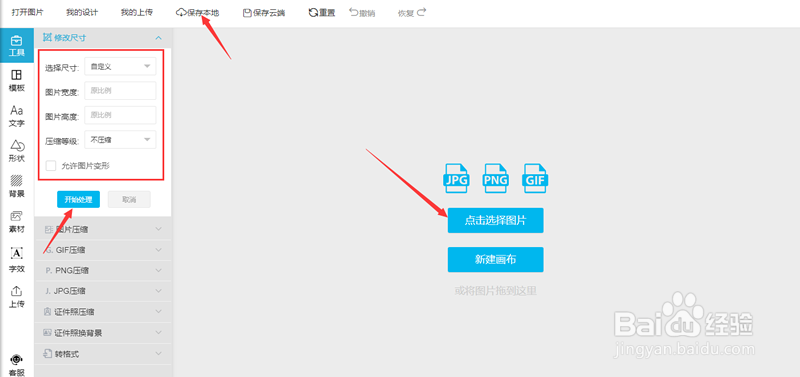Expand the JPG压缩 section
This screenshot has height=377, width=800.
(103, 292)
